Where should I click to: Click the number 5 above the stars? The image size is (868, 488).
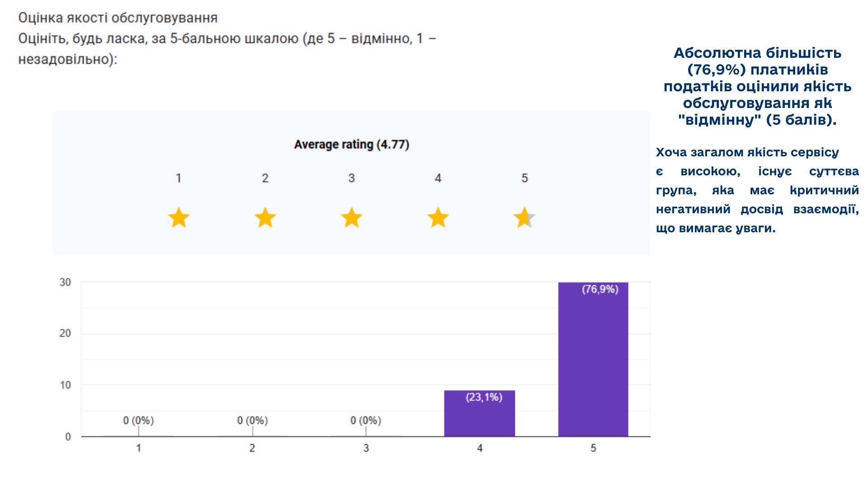click(524, 178)
